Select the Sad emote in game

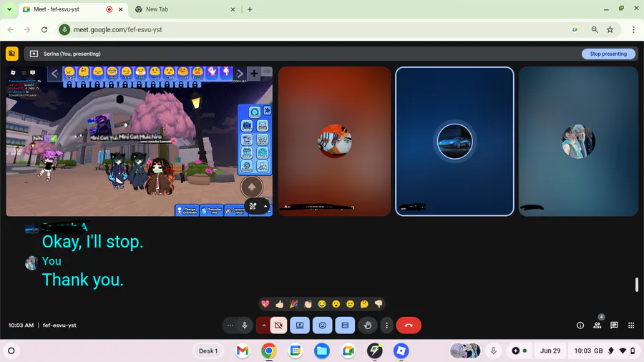click(x=70, y=74)
